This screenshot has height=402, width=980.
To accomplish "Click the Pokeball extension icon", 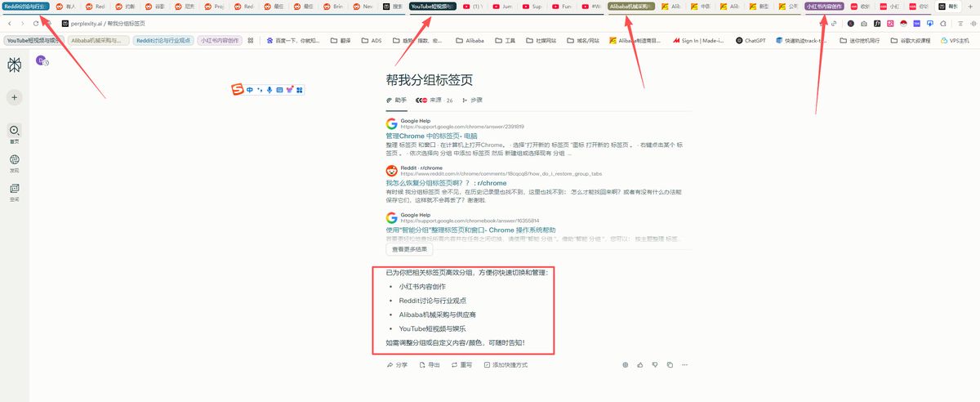I will (903, 24).
